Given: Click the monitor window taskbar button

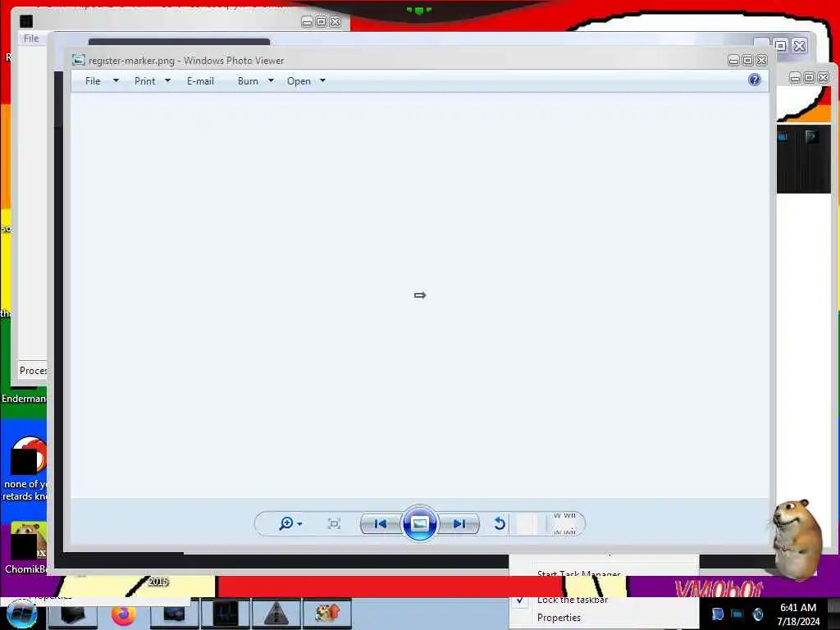Looking at the screenshot, I should coord(174,614).
